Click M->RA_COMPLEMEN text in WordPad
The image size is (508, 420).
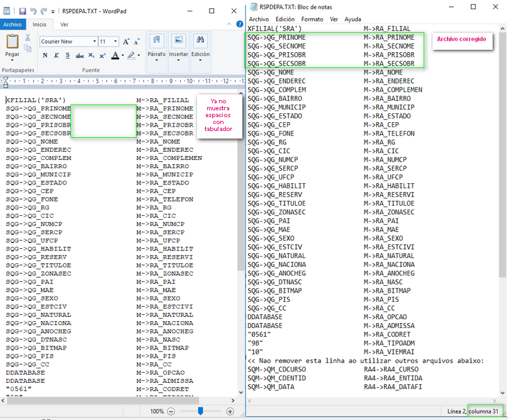pyautogui.click(x=169, y=158)
